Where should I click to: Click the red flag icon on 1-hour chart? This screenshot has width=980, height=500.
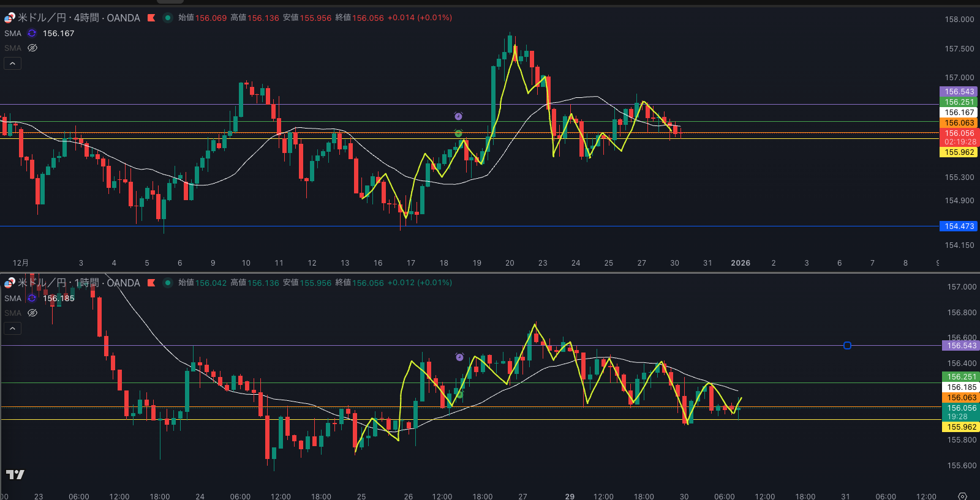click(151, 283)
